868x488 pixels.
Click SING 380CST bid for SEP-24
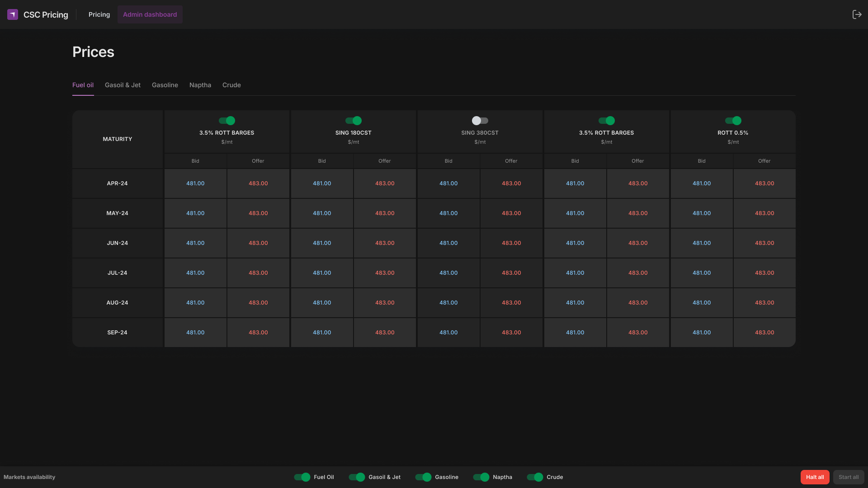(448, 333)
